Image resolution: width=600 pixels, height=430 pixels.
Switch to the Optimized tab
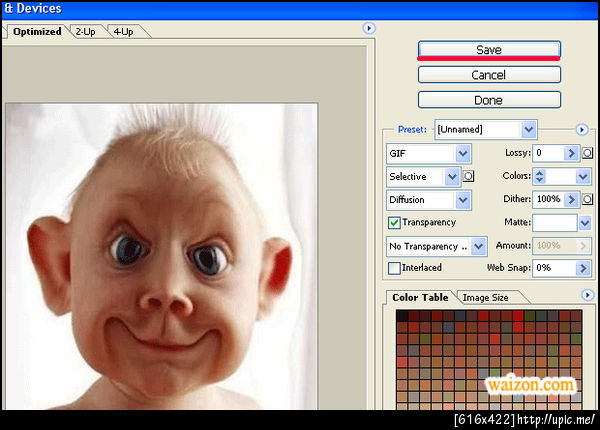pyautogui.click(x=37, y=31)
